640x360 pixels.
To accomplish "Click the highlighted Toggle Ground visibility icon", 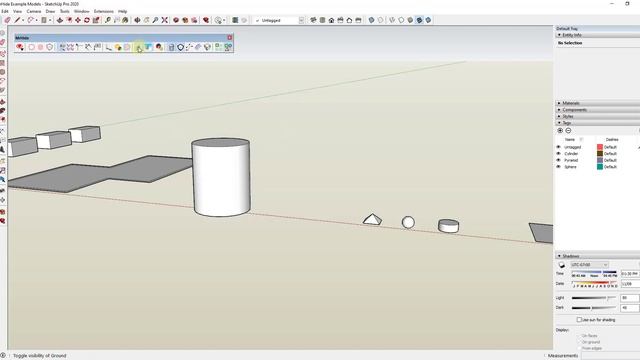I will tap(139, 47).
